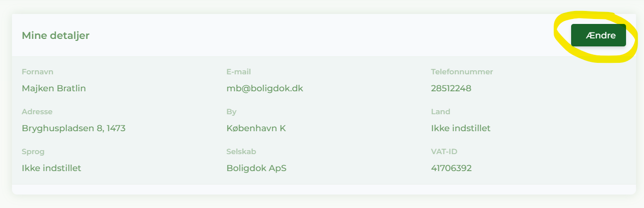Click the Ændre button

coord(598,35)
